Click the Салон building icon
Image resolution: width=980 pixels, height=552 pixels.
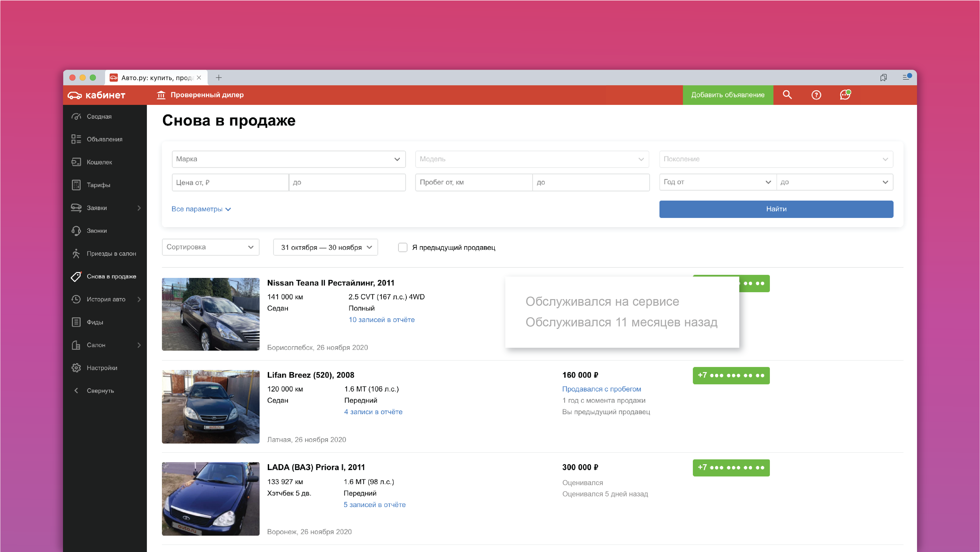[76, 345]
